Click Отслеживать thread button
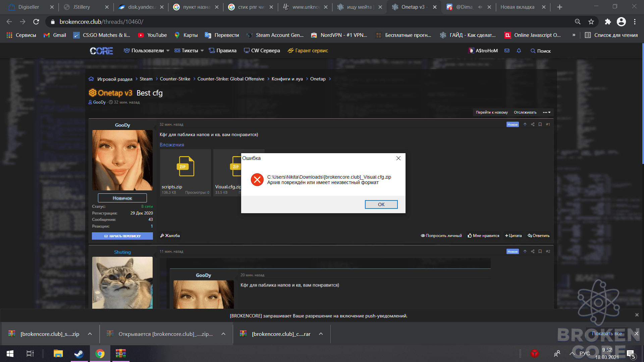644x362 pixels. (x=525, y=112)
